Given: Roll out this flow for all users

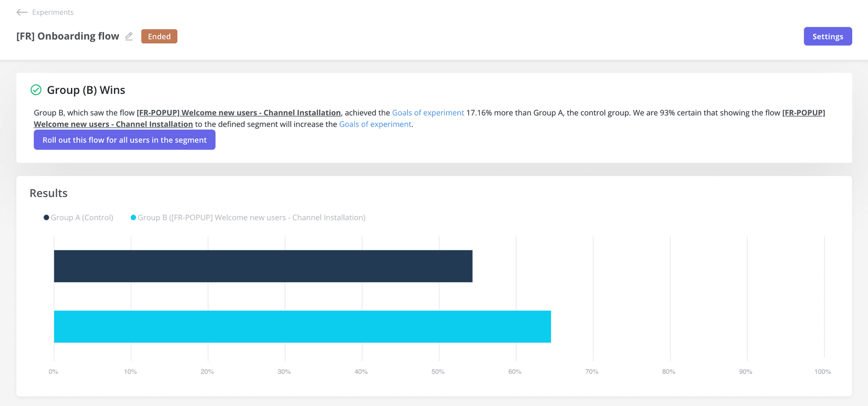Looking at the screenshot, I should pyautogui.click(x=125, y=140).
